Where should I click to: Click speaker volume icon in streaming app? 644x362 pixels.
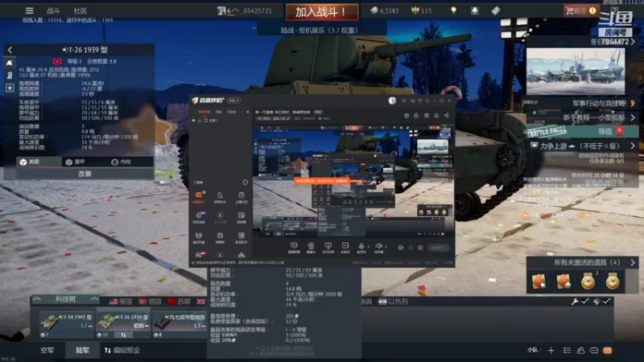pyautogui.click(x=378, y=247)
